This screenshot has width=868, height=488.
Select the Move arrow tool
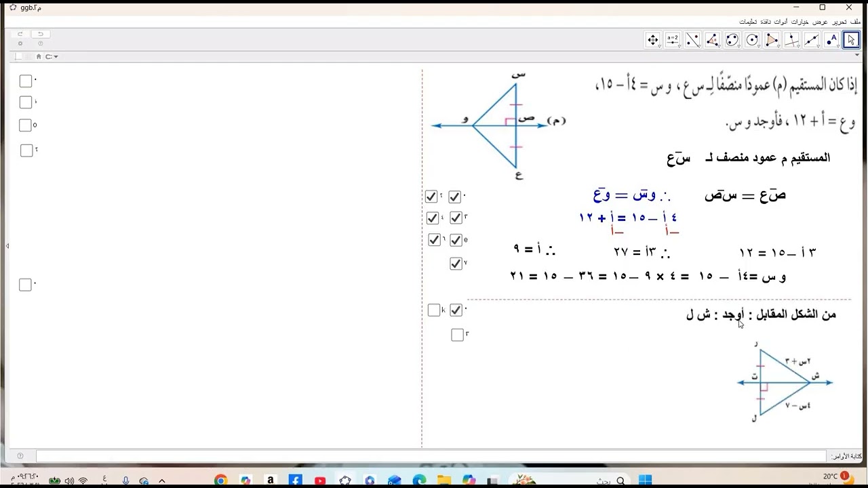(851, 40)
